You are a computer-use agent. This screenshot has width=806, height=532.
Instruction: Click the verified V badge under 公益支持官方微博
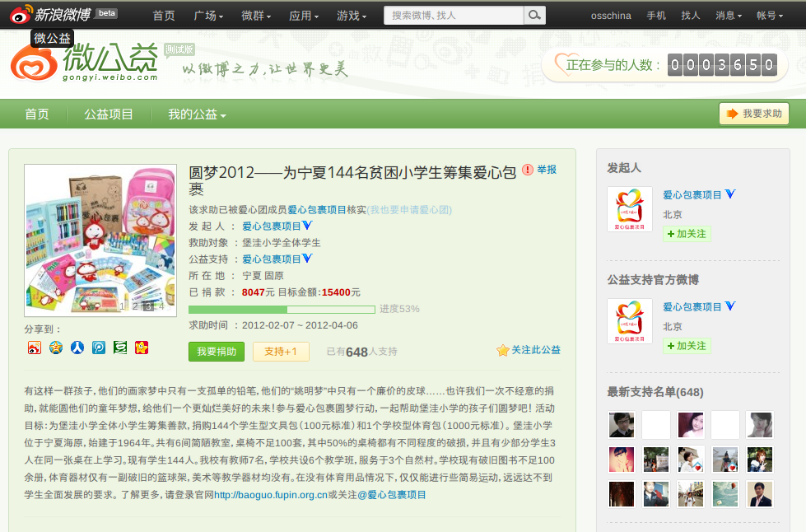(730, 306)
